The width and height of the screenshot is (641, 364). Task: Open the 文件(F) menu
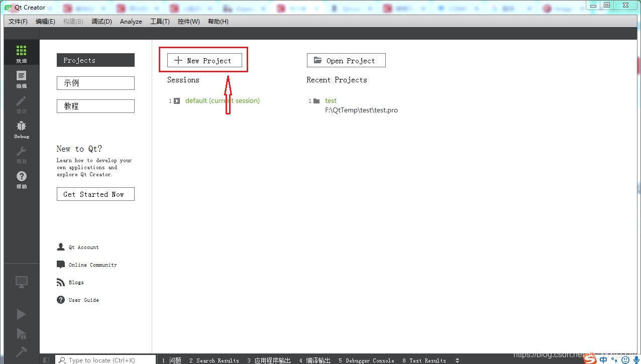coord(18,22)
